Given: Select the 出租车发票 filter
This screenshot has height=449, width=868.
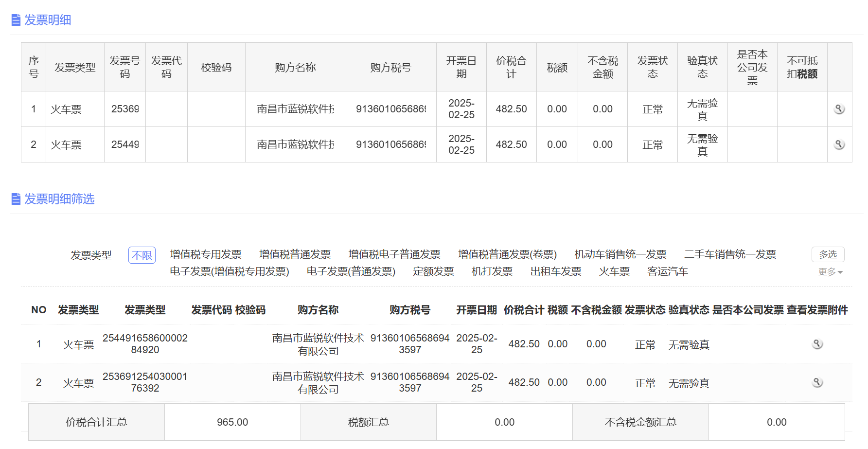Looking at the screenshot, I should click(555, 271).
